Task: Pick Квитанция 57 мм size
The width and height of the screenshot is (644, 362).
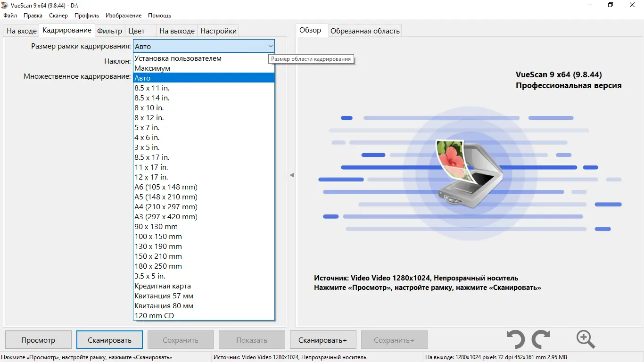Action: coord(204,296)
